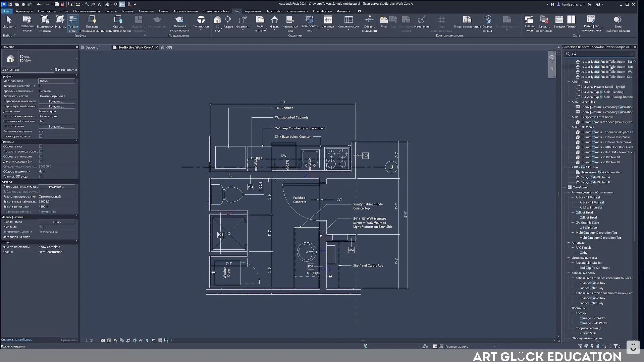Collapse the A501 - Details tree node
This screenshot has width=644, height=362.
(x=569, y=82)
